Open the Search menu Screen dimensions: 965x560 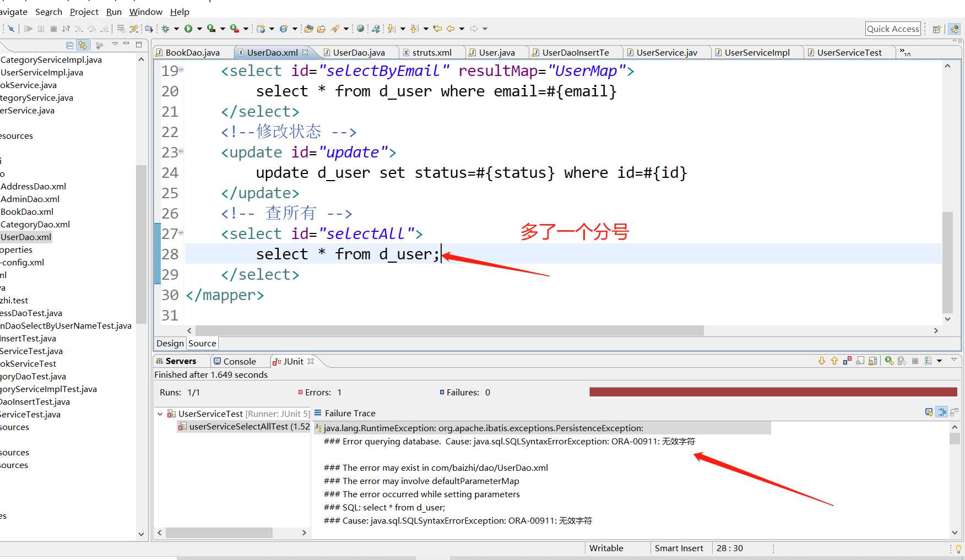(48, 12)
